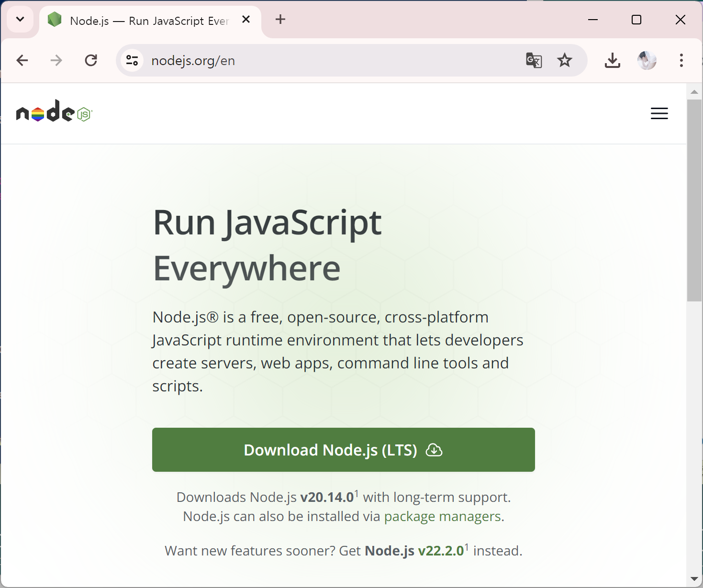Open the hamburger navigation menu
Viewport: 703px width, 588px height.
(659, 113)
